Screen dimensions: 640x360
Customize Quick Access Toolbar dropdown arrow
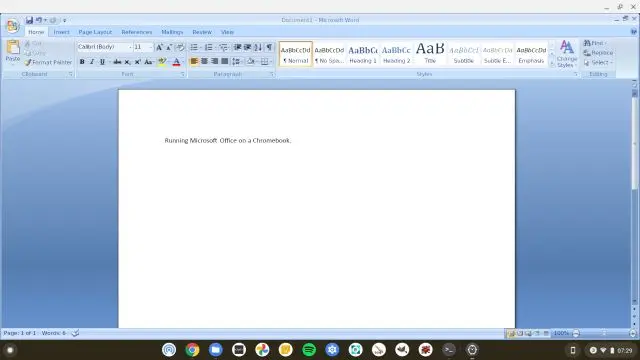click(64, 20)
